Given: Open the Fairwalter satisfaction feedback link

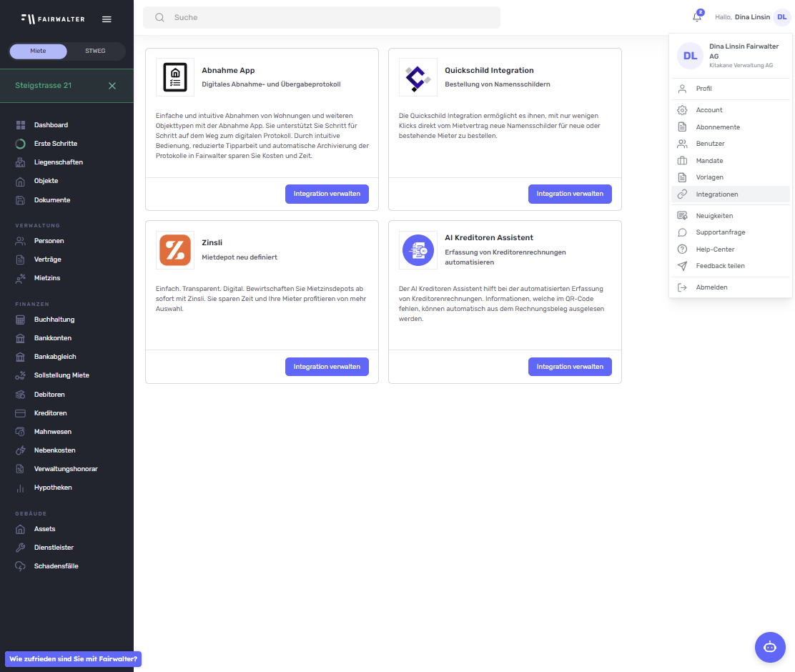Looking at the screenshot, I should [71, 659].
